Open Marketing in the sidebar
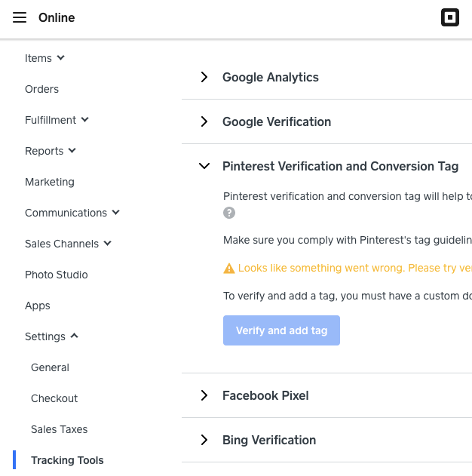472x476 pixels. tap(50, 182)
